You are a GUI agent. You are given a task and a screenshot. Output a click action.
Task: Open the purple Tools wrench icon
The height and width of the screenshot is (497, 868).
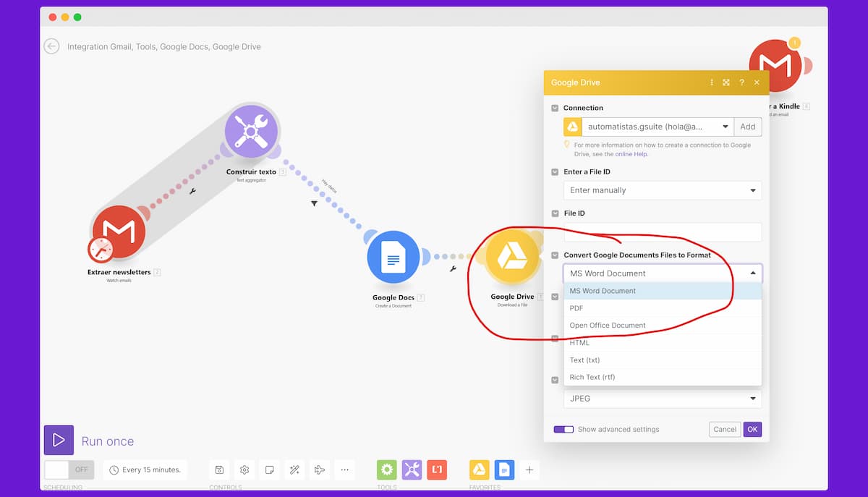412,470
